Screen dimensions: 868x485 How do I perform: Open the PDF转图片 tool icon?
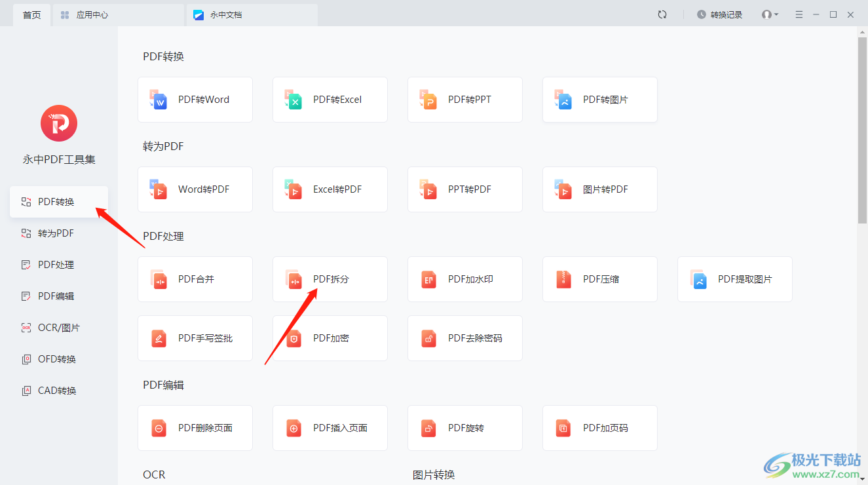click(563, 100)
